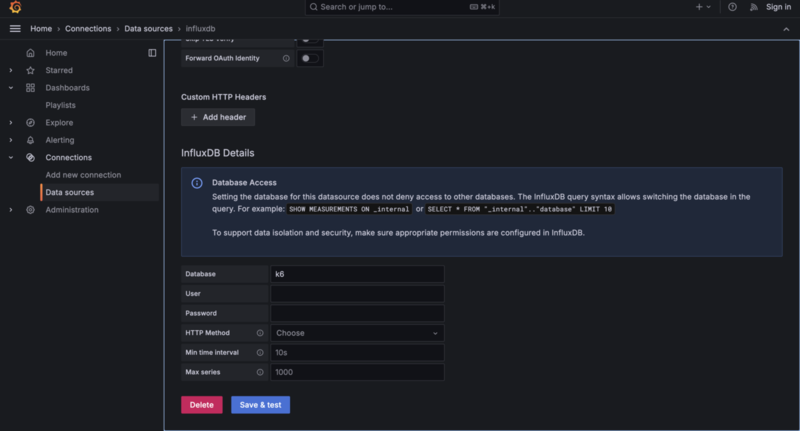
Task: Click the Sign in link
Action: [779, 7]
